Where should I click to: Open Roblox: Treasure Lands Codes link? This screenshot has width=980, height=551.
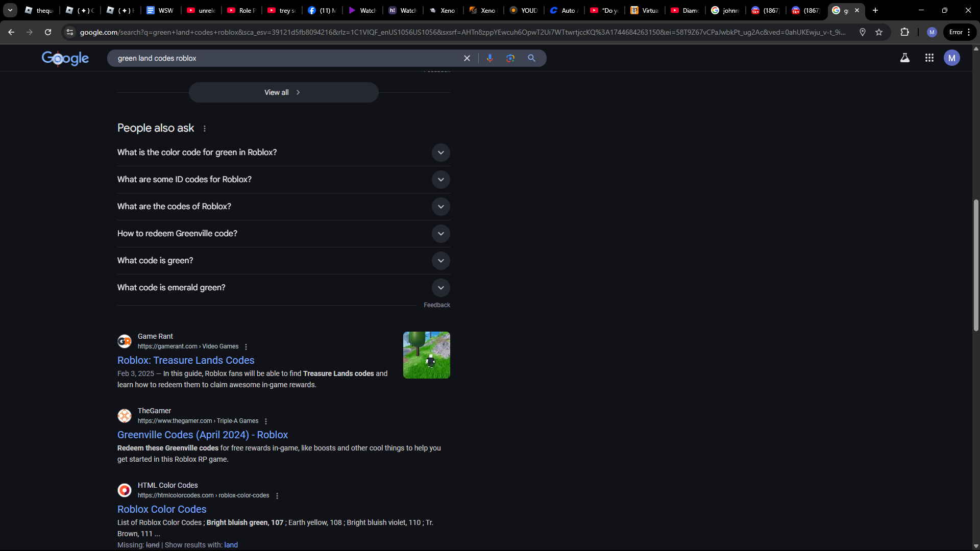(186, 360)
